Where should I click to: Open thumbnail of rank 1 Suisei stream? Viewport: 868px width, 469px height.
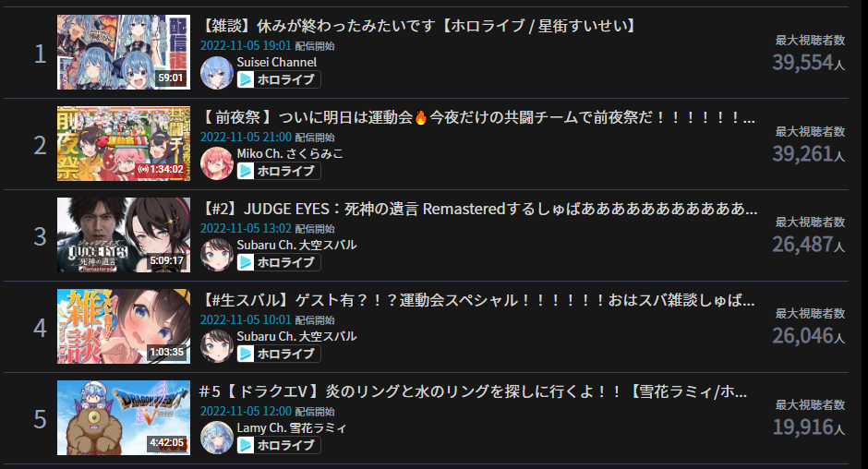click(x=124, y=52)
